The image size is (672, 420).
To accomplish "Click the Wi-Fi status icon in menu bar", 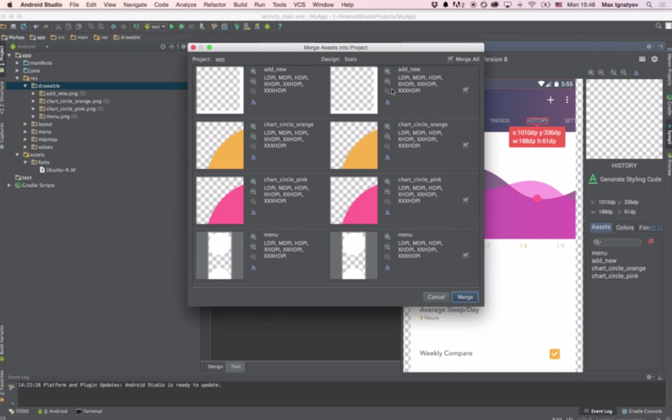I will coord(532,5).
